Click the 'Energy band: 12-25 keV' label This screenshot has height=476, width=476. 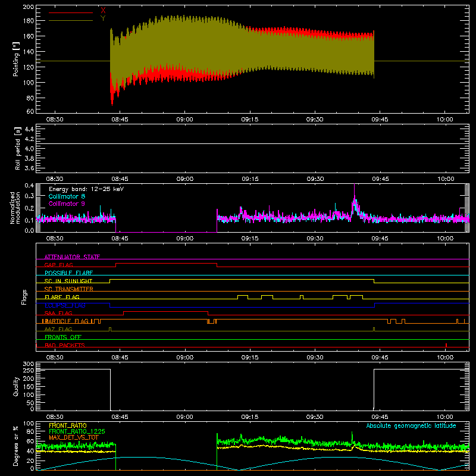pyautogui.click(x=86, y=189)
